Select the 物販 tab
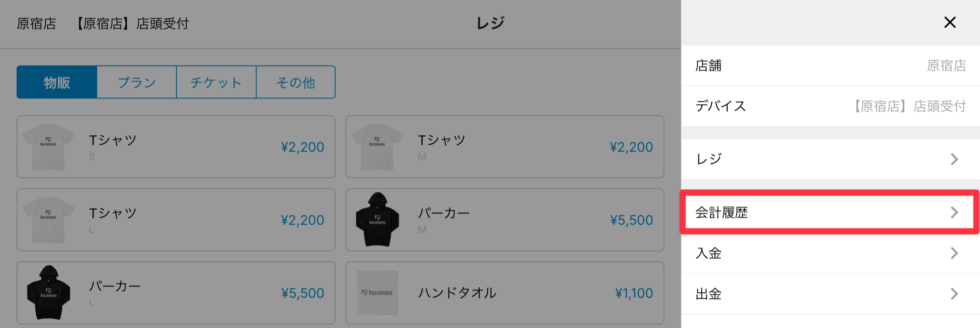 [x=57, y=82]
